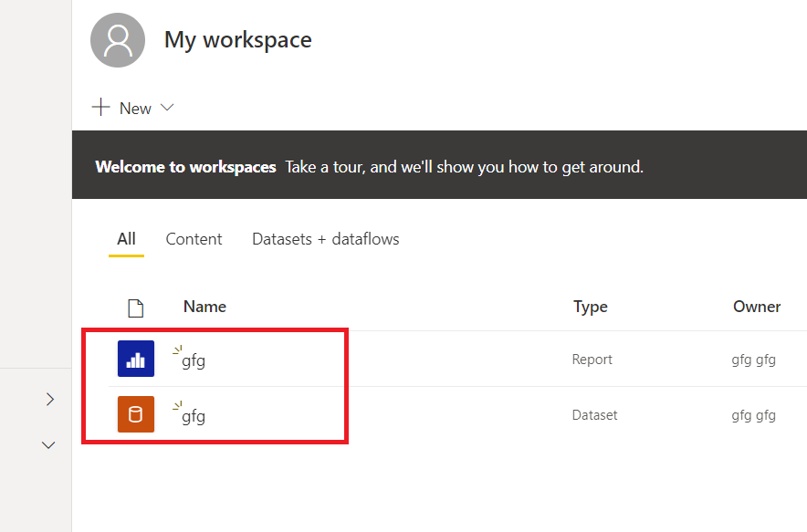The height and width of the screenshot is (532, 807).
Task: Open the gfg report by name
Action: [194, 360]
